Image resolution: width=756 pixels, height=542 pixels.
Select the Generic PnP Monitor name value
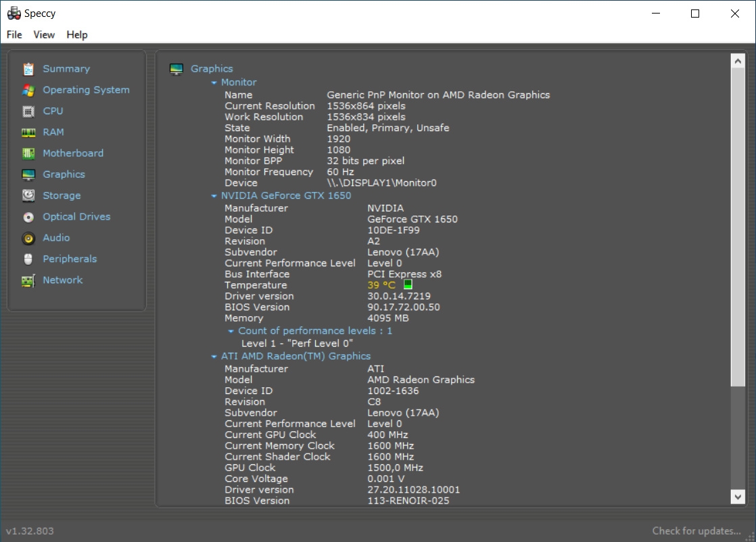coord(438,95)
